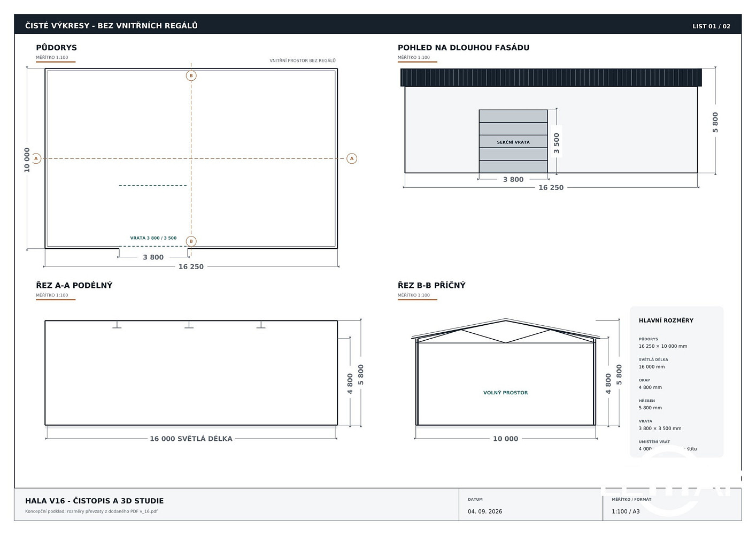Click the header title ČISTÉ VÝKRESY - BEZ VNITŘNÍCH REGÁLŮ

pyautogui.click(x=111, y=26)
